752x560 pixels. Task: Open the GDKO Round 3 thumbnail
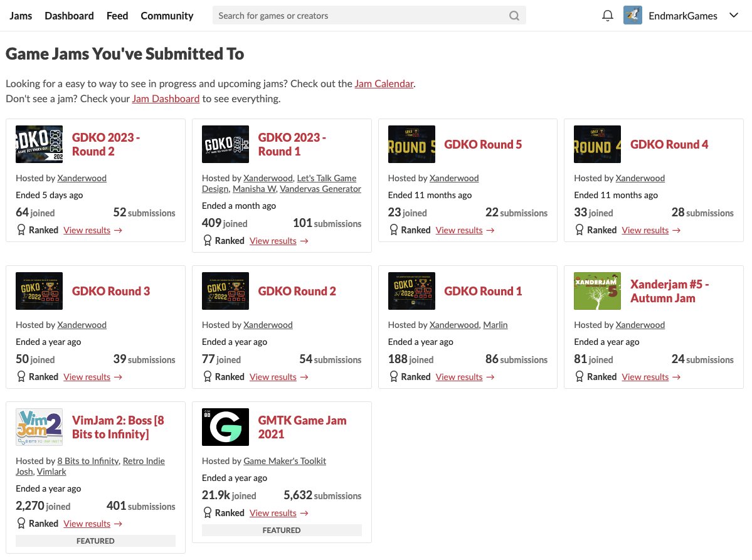click(x=40, y=291)
